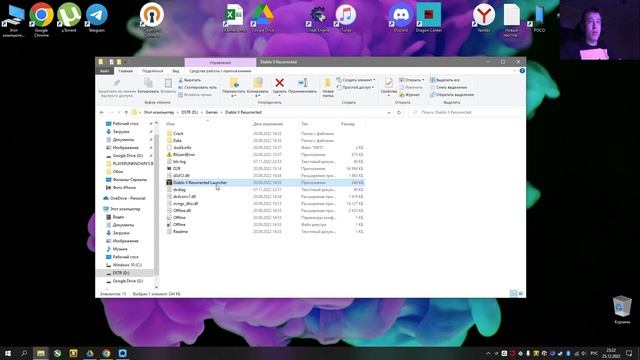Switch to the Вид (View) tab
The width and height of the screenshot is (640, 360).
[x=176, y=71]
